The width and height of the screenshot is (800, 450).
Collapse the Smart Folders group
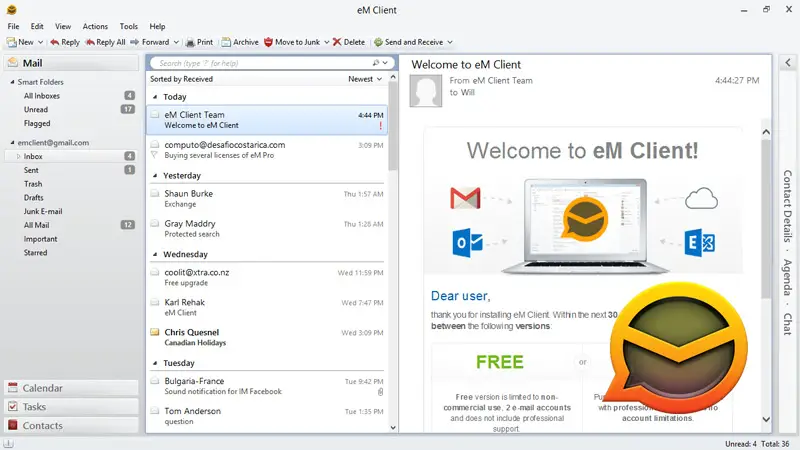click(12, 82)
